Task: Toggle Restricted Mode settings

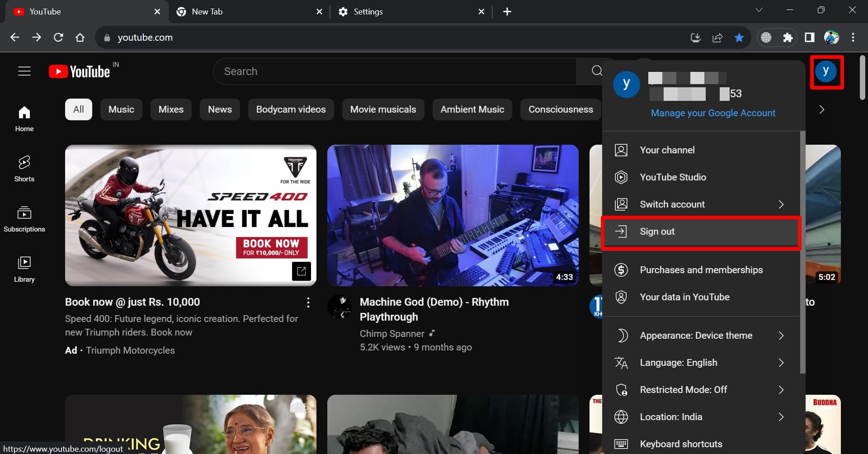Action: (x=683, y=389)
